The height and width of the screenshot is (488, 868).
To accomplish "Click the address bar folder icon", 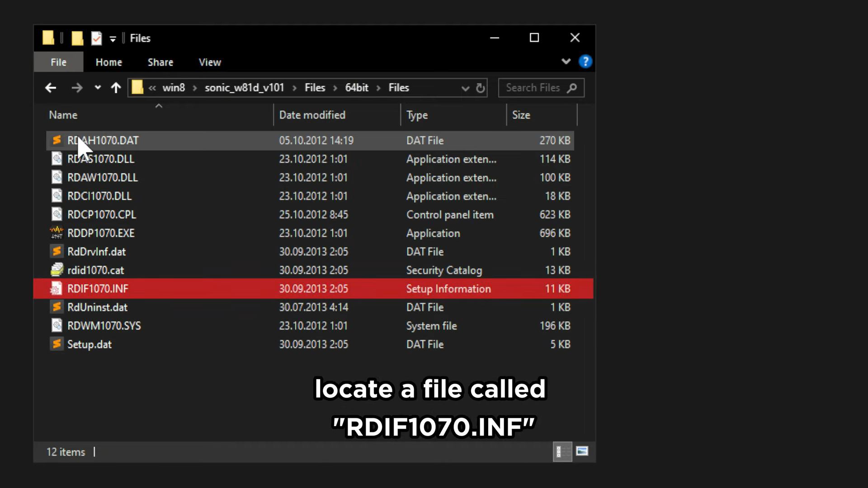I will 137,87.
